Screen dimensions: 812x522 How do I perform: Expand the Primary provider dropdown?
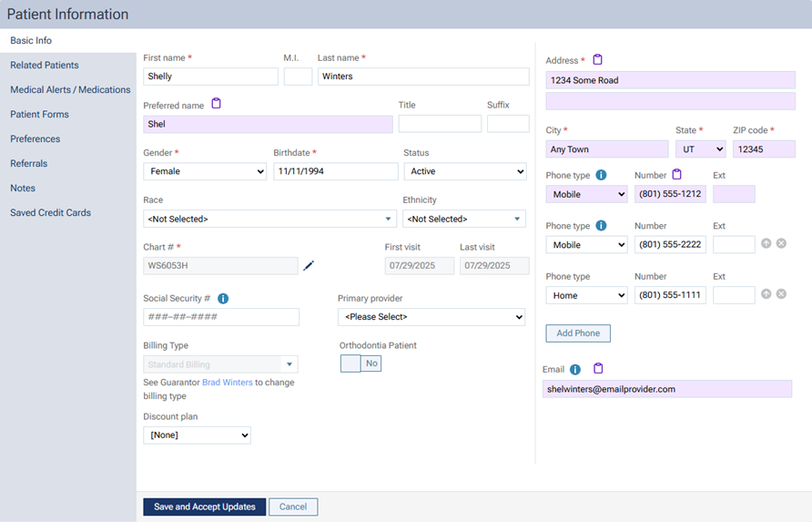(431, 317)
